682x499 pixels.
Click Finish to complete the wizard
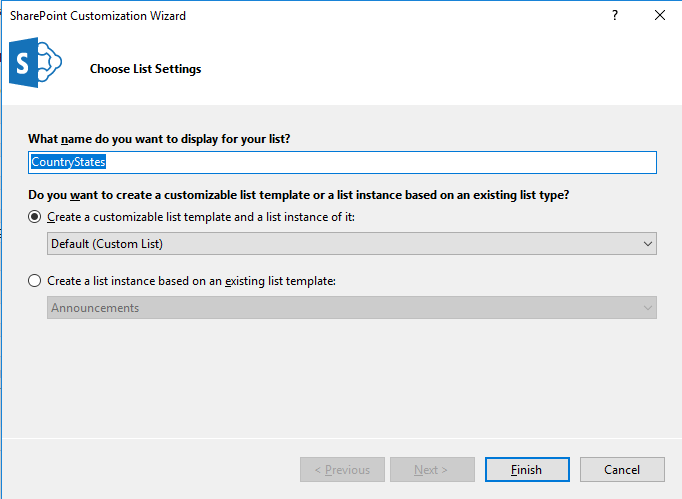click(526, 470)
